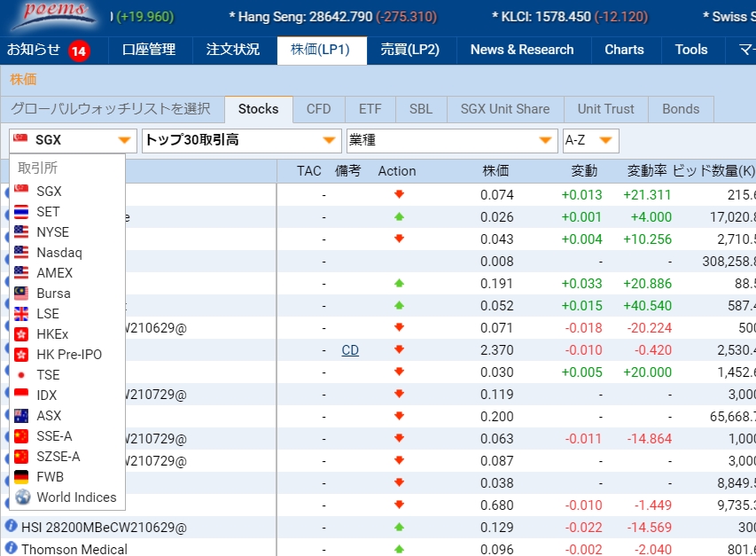Select World Indices option
756x556 pixels.
click(67, 497)
